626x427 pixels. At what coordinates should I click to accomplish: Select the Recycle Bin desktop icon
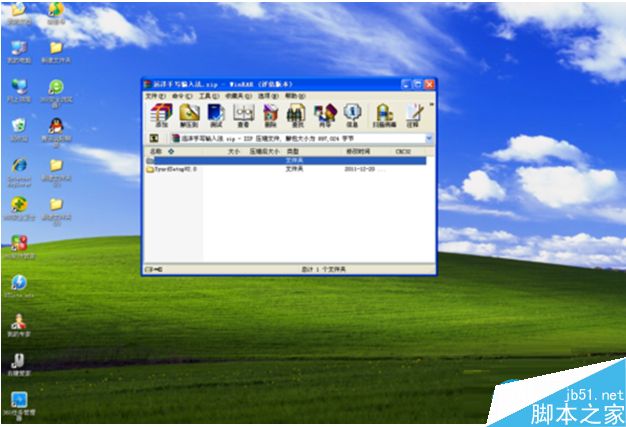point(19,129)
